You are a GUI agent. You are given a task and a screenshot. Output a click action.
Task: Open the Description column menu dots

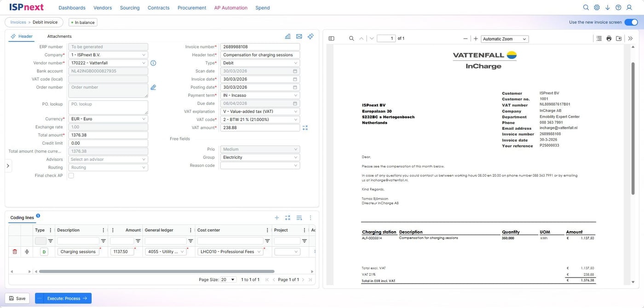coord(103,230)
